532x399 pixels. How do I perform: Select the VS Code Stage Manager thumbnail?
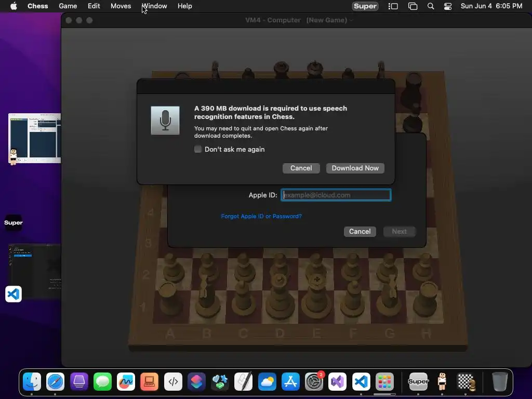click(35, 271)
